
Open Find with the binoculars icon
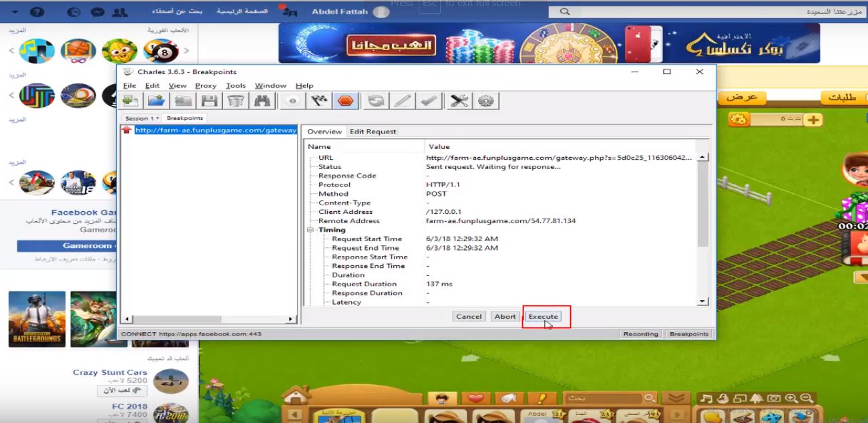coord(261,101)
